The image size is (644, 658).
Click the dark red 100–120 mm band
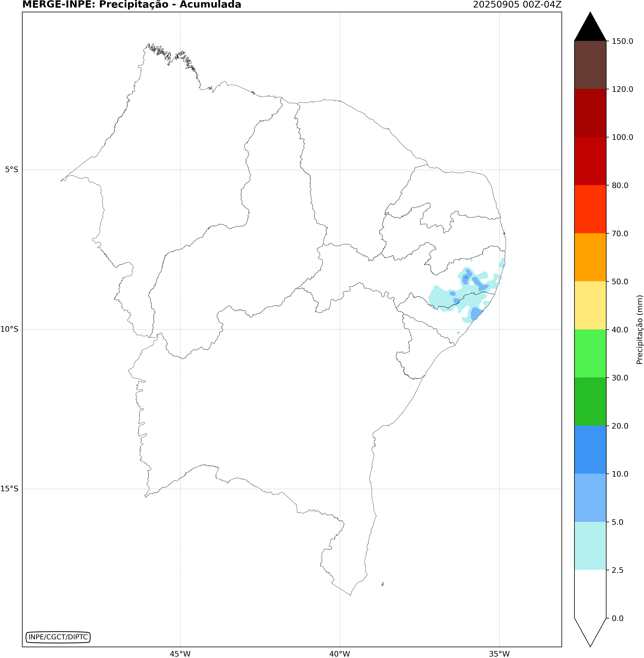click(590, 113)
